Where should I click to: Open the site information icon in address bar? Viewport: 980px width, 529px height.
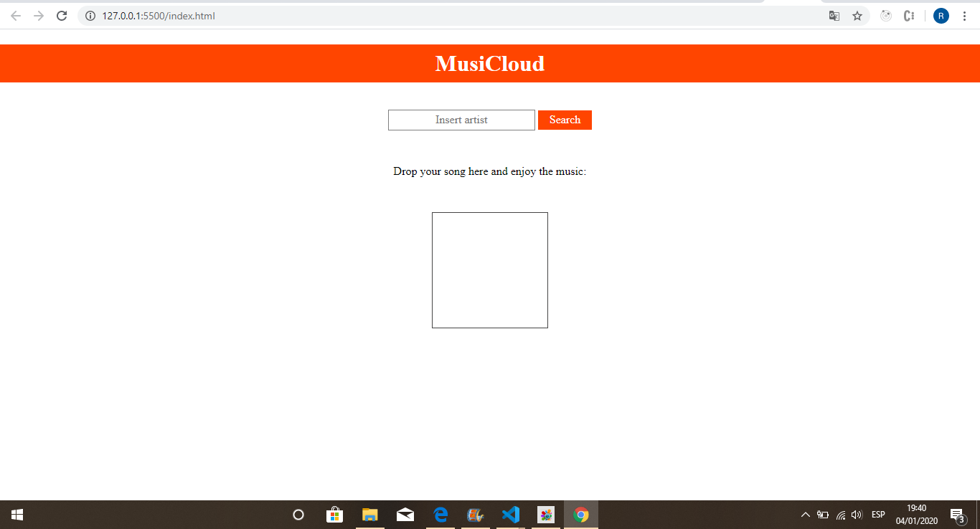[90, 16]
